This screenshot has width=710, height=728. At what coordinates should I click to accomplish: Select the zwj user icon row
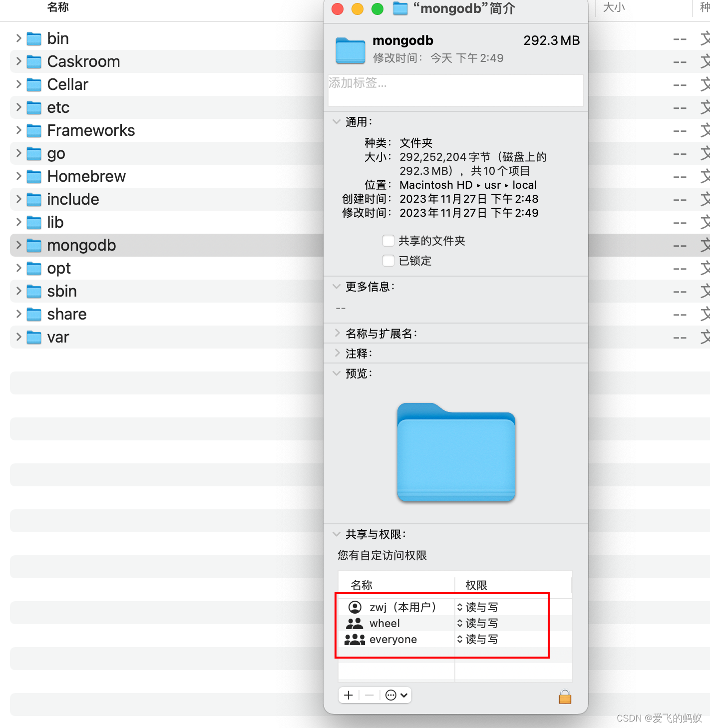point(355,607)
